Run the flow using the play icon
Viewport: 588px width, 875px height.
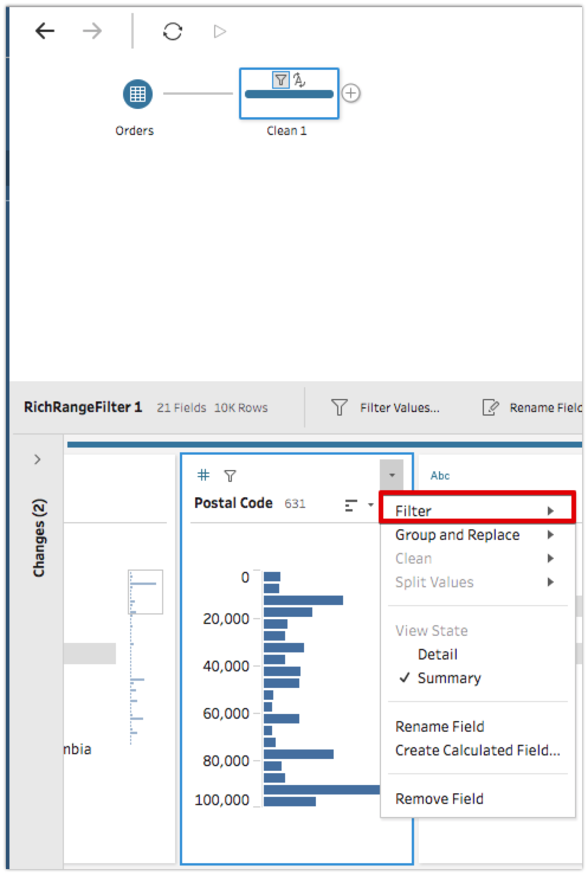tap(219, 33)
